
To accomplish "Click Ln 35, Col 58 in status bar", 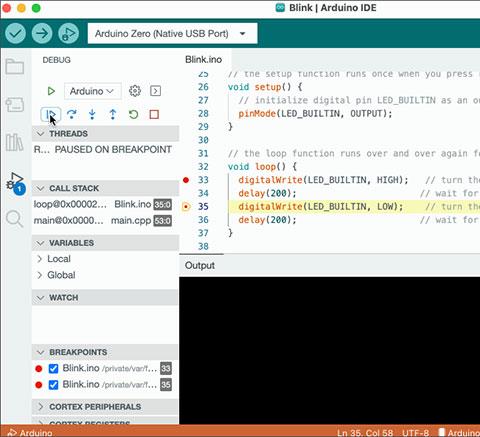I will click(365, 433).
